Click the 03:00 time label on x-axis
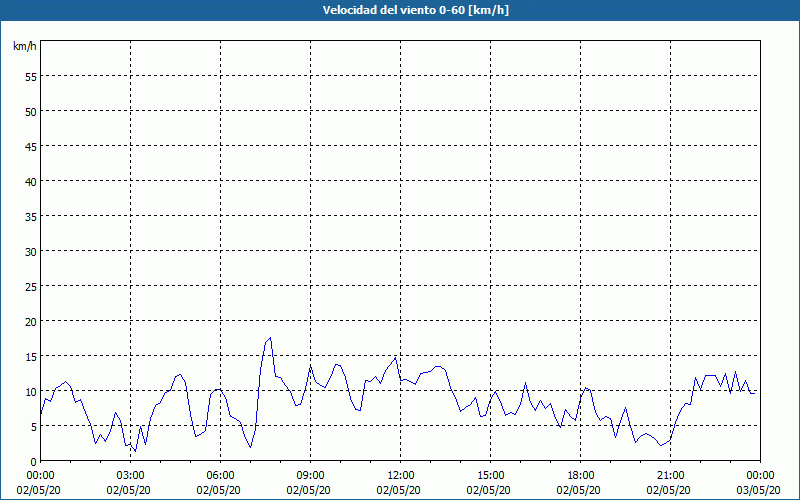The image size is (800, 500). point(131,476)
